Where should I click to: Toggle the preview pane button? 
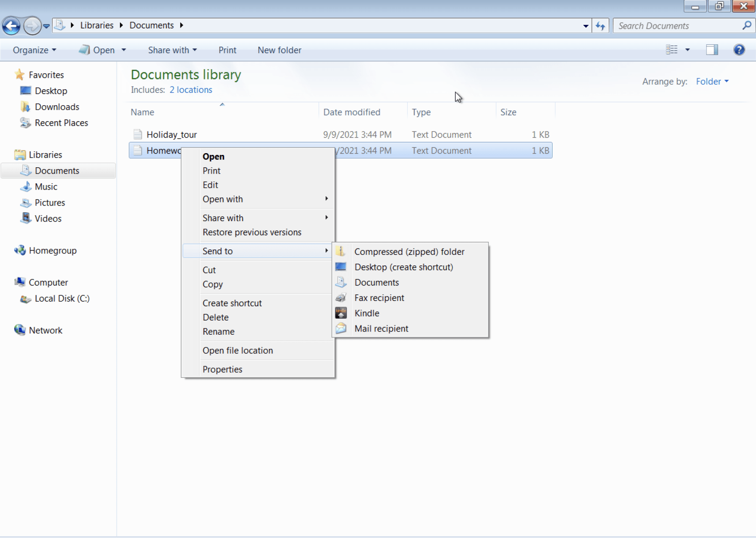(x=712, y=50)
